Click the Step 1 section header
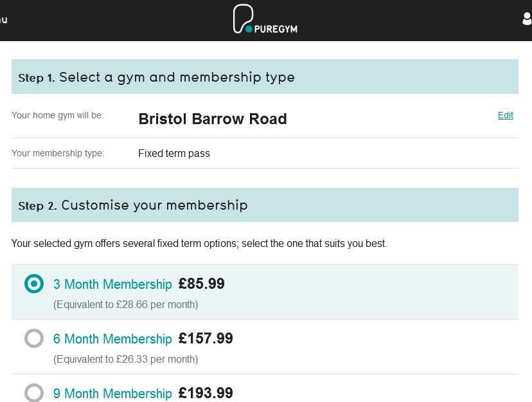The width and height of the screenshot is (532, 402). (x=156, y=77)
